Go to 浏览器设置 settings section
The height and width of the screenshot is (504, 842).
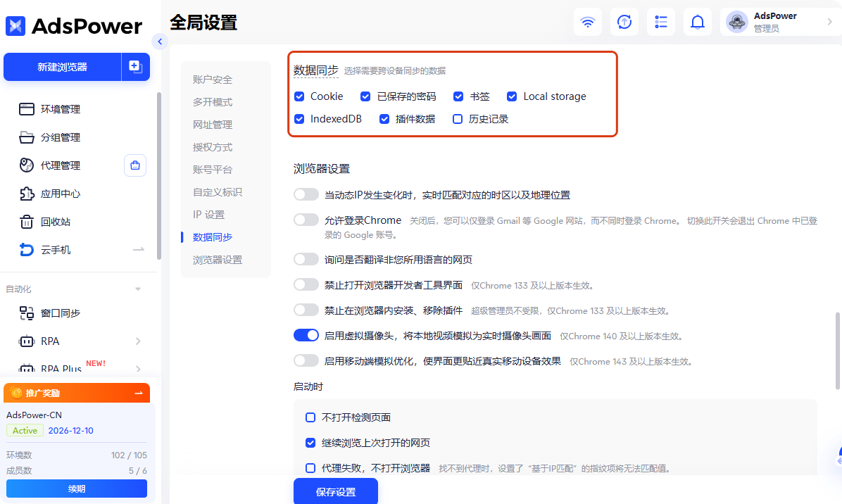[218, 260]
